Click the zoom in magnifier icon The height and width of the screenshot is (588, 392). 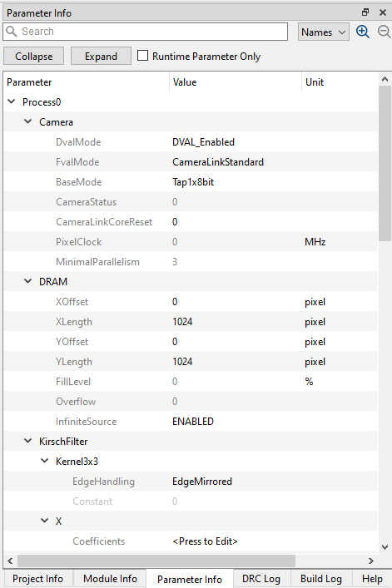pos(363,32)
